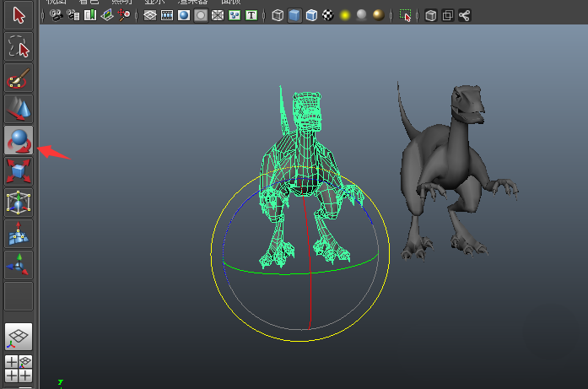Switch to the Move tool
Screen dimensions: 588x389
coord(19,110)
